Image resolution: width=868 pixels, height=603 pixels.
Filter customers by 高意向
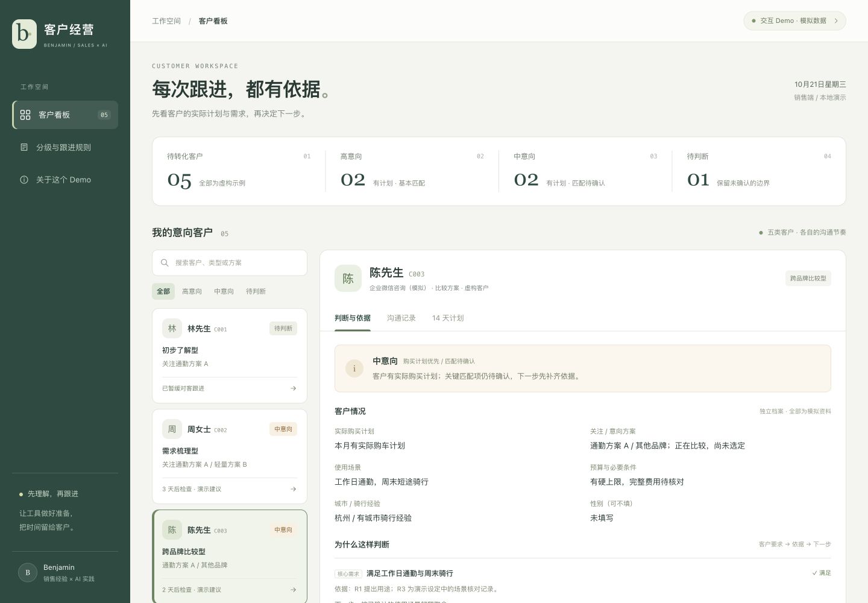point(192,291)
